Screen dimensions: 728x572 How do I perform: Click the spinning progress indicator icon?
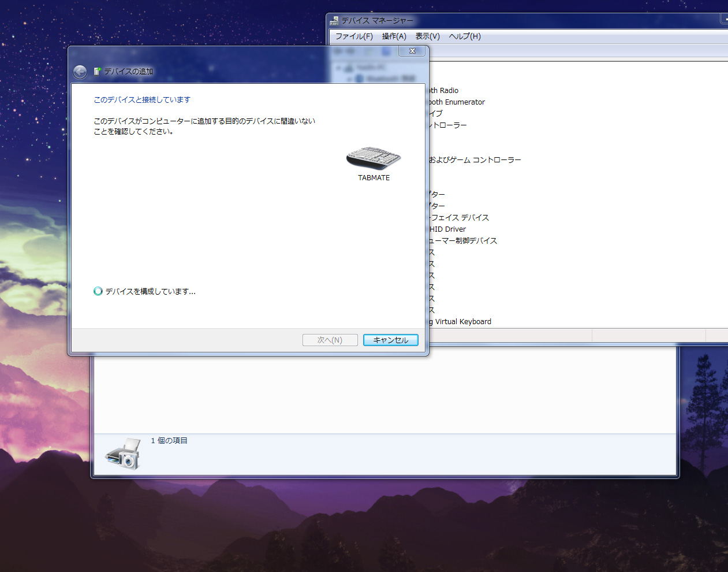tap(98, 291)
